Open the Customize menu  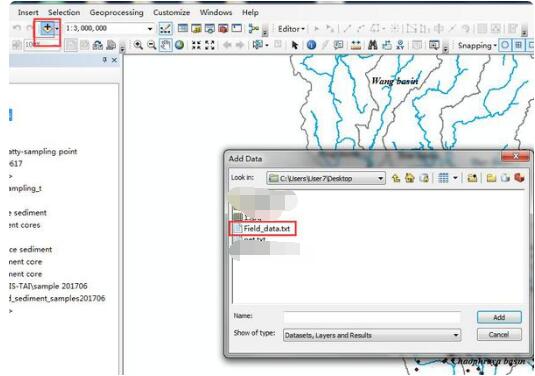tap(171, 13)
